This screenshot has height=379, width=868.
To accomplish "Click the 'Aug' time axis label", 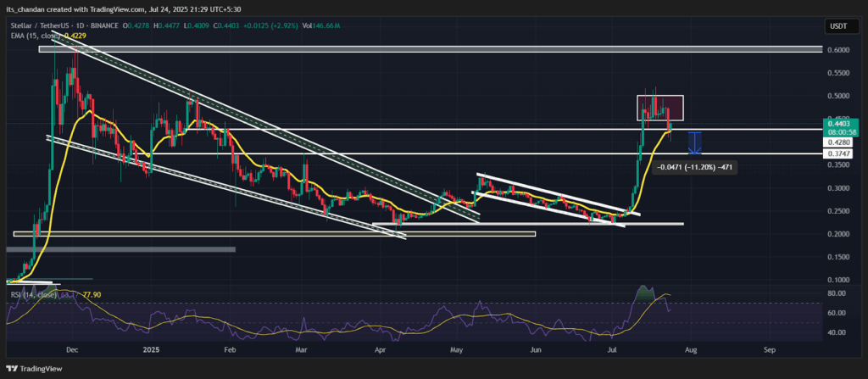I will coord(690,350).
